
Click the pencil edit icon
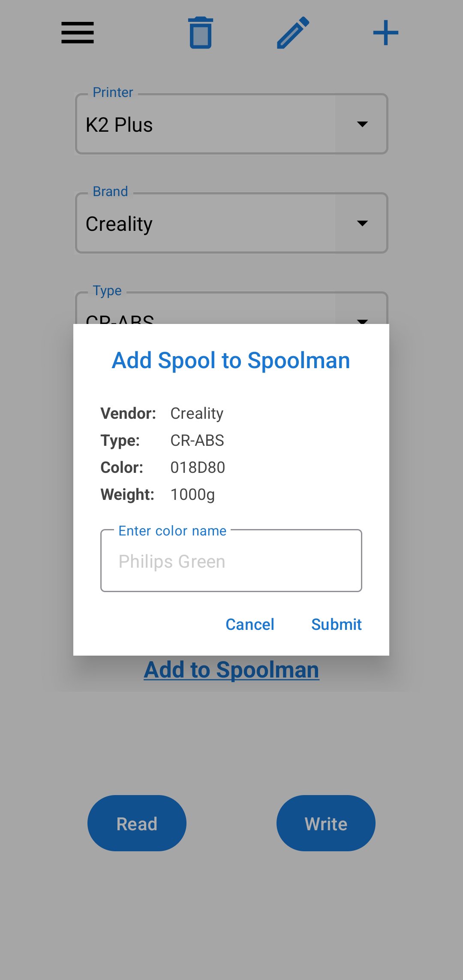[x=293, y=33]
